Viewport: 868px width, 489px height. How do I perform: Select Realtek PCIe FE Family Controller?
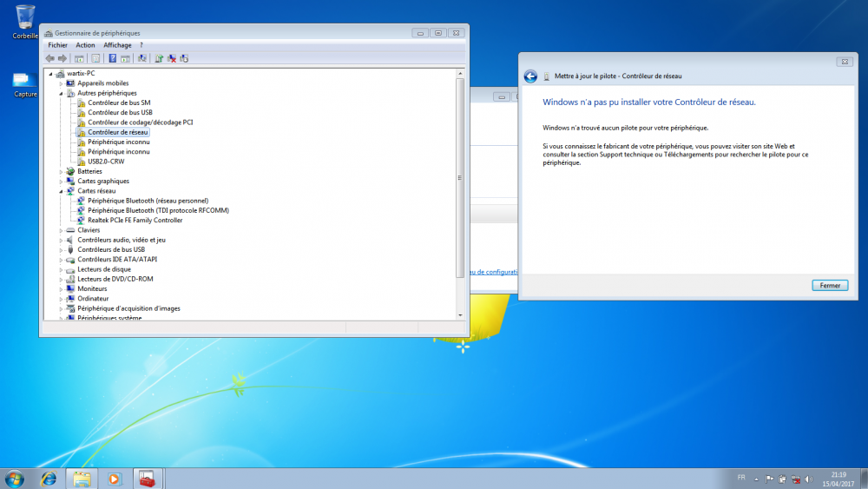tap(135, 221)
